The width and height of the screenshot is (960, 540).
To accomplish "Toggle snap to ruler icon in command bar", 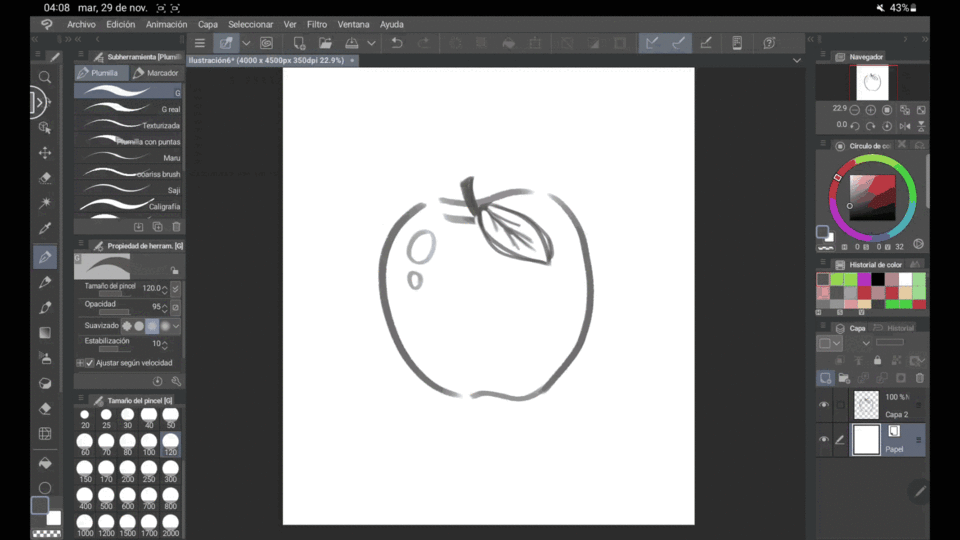I will coord(652,43).
